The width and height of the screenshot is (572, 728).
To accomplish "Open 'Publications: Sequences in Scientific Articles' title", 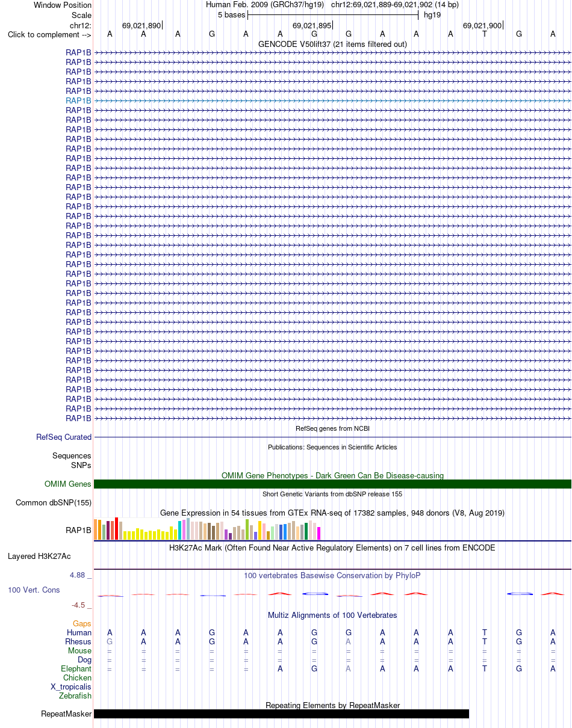I will (x=332, y=447).
